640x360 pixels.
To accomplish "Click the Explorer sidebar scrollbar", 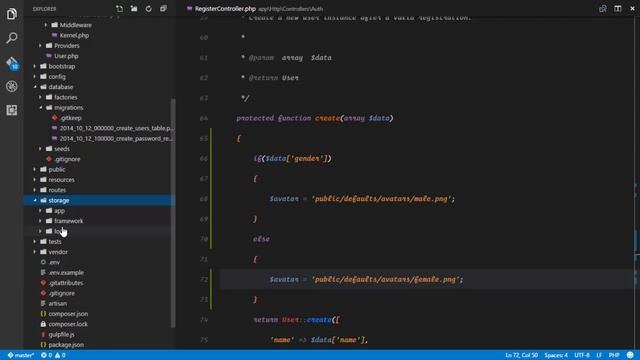I will click(173, 212).
